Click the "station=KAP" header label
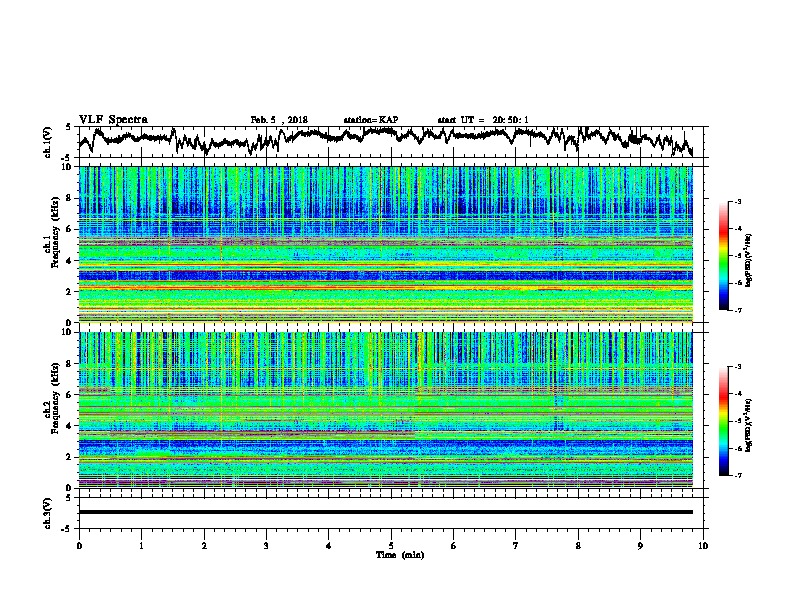792x612 pixels. tap(371, 120)
